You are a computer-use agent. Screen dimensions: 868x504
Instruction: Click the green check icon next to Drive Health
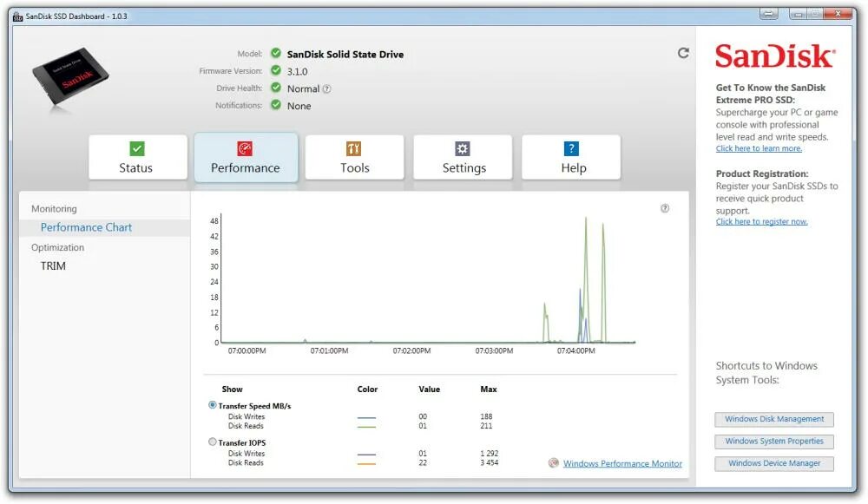point(276,88)
